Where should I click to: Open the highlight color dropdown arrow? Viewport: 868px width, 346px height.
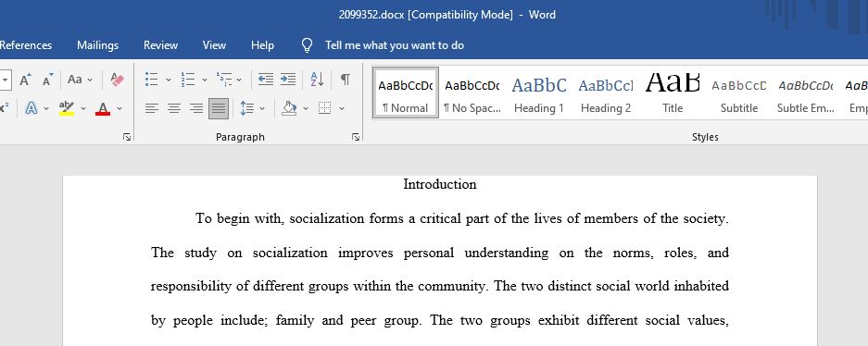[x=83, y=108]
